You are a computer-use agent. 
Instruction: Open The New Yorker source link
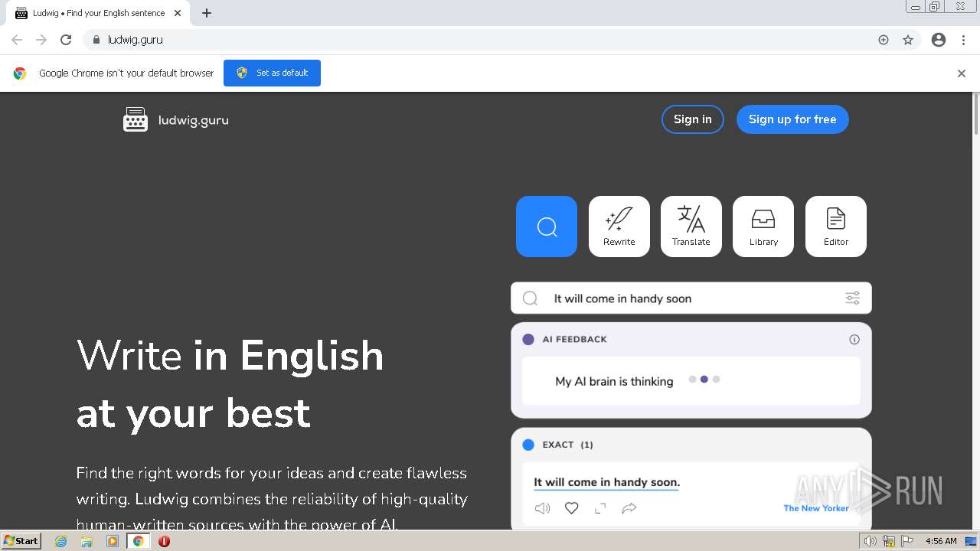[816, 508]
